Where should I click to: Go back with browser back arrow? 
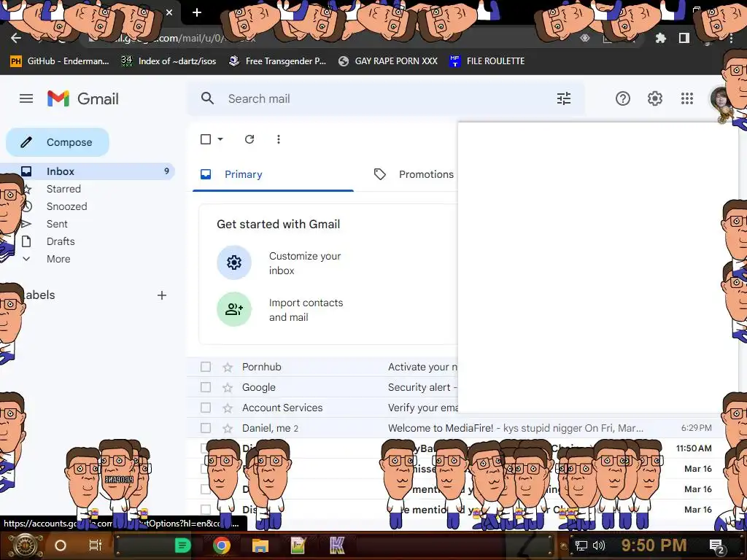(16, 38)
